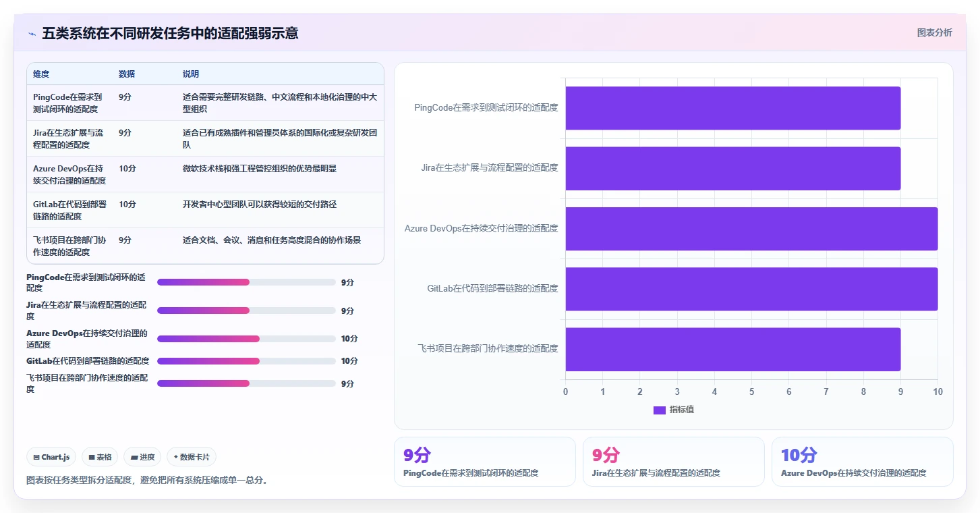Click the PingCode bar in the chart
980x513 pixels.
[x=733, y=108]
